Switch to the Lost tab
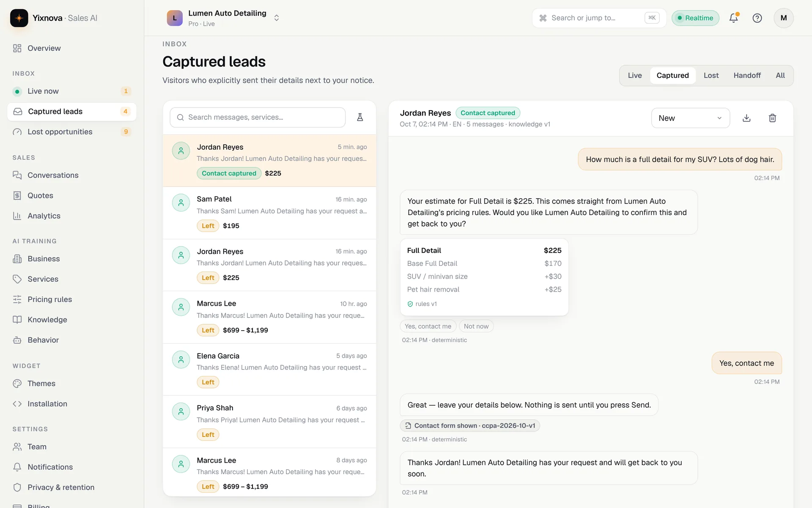 711,75
